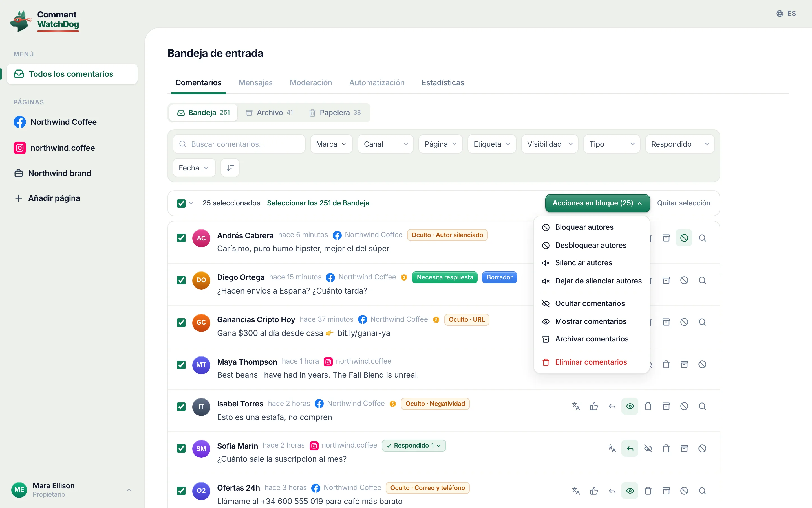Archive Ganancias Cripto Hoy comment
Screen dimensions: 812x508
pos(666,322)
